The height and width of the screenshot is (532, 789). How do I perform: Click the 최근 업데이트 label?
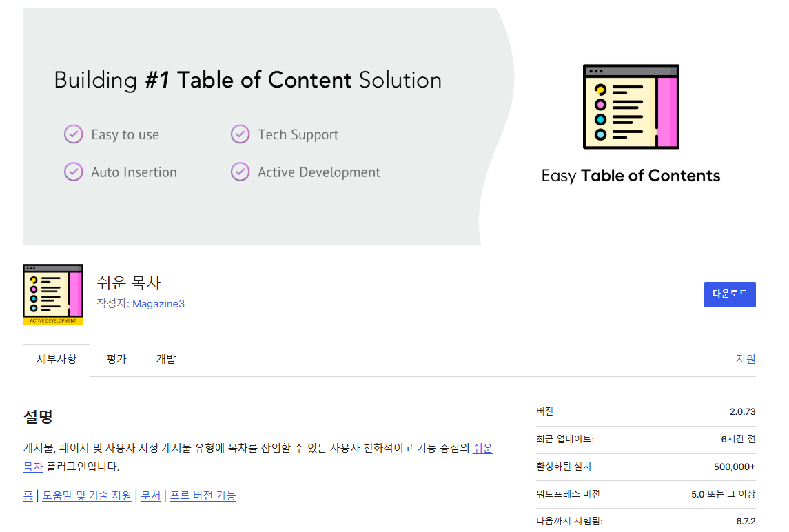[564, 439]
